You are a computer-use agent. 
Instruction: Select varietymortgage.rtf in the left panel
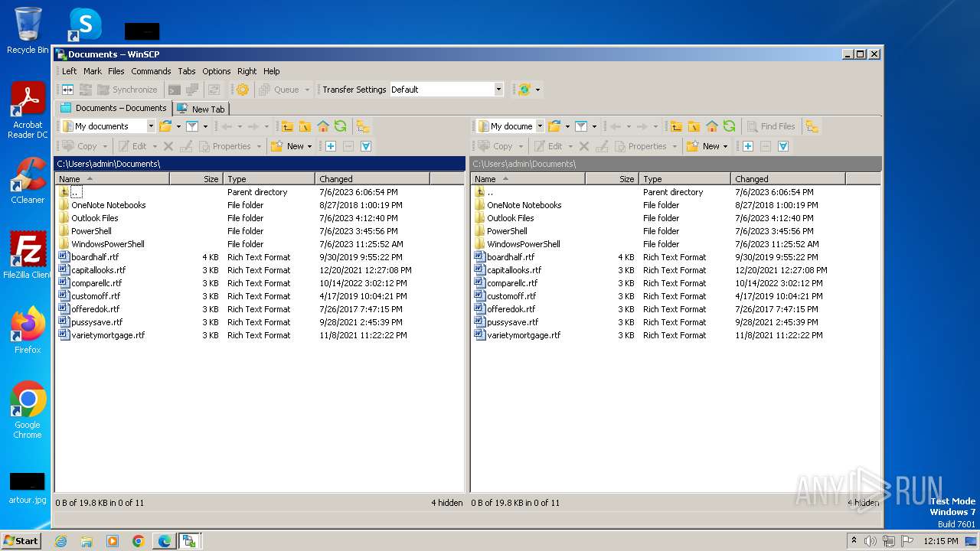click(108, 335)
